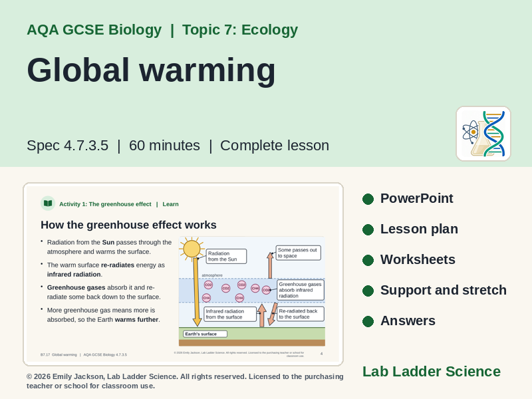This screenshot has width=532, height=399.
Task: Click the 'Complete lesson' text
Action: pyautogui.click(x=275, y=146)
